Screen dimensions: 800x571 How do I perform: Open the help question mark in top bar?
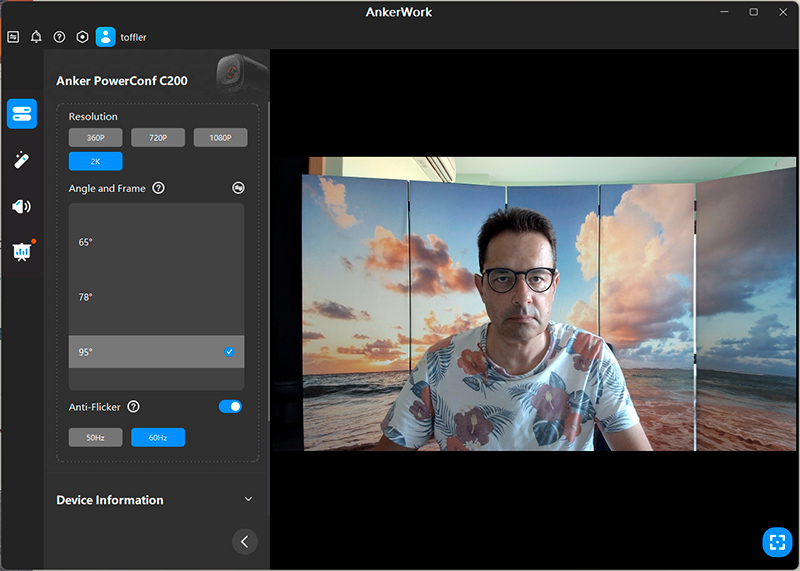[59, 37]
